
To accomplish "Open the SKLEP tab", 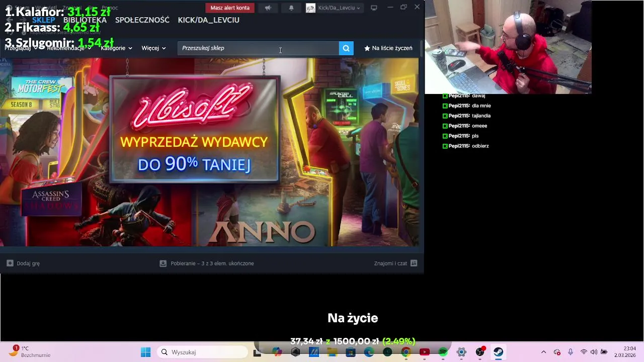I will [x=43, y=20].
